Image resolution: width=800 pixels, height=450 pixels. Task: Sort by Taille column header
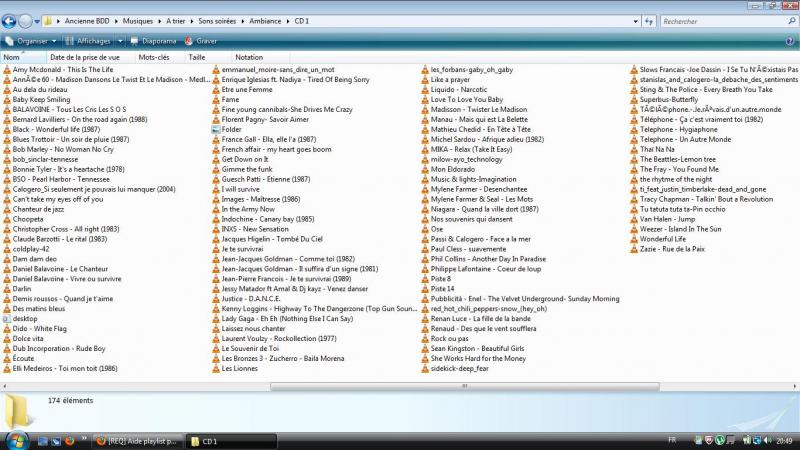pos(208,57)
